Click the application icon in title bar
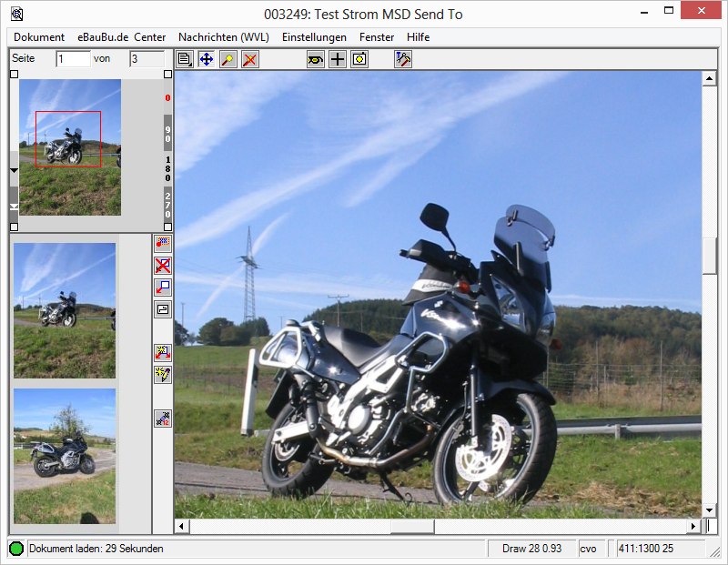 (16, 15)
